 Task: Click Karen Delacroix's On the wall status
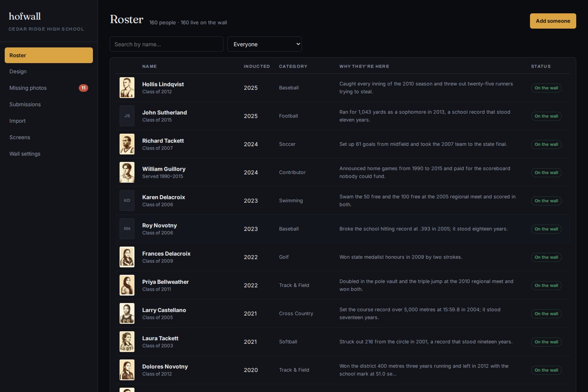(546, 201)
